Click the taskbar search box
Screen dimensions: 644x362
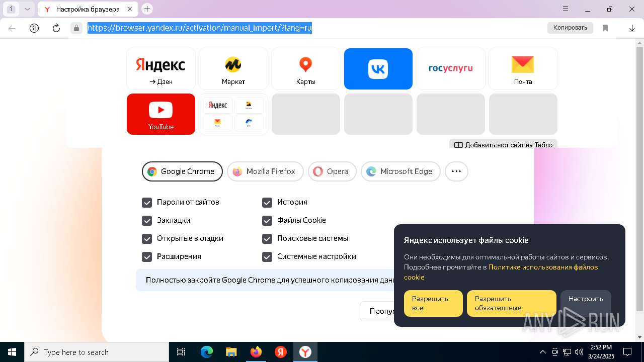pos(97,352)
